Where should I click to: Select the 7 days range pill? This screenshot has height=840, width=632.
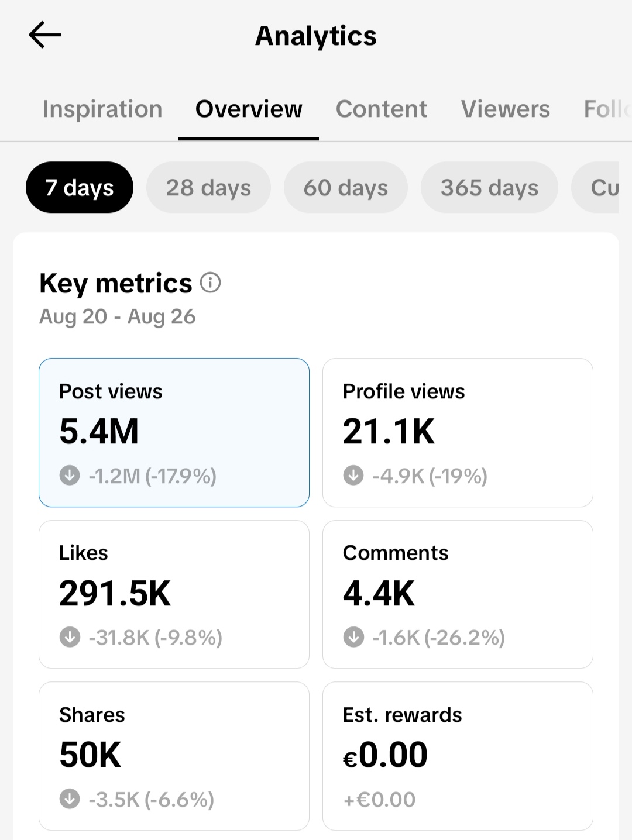pos(80,188)
